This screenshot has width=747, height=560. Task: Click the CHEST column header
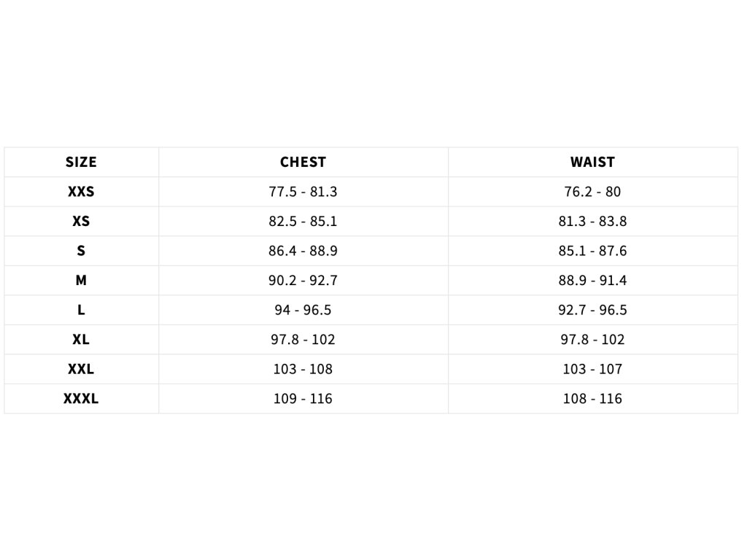click(303, 162)
